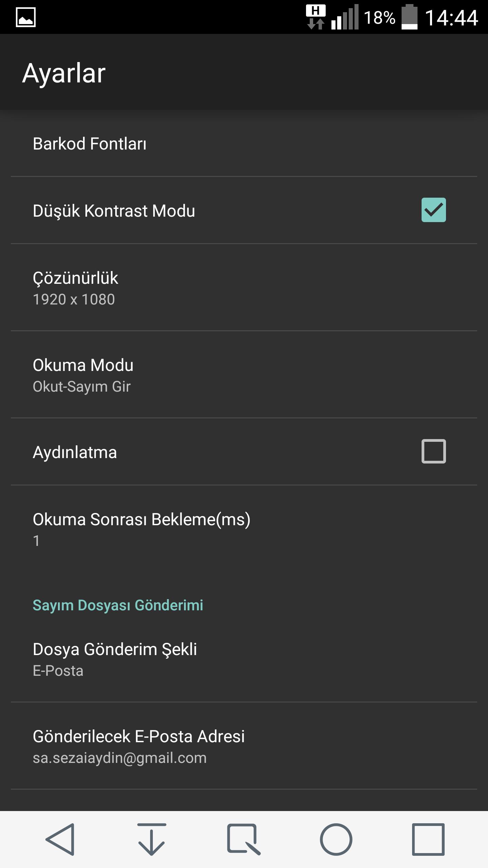Enable the Aydınlatma checkbox
This screenshot has width=488, height=868.
pyautogui.click(x=433, y=451)
